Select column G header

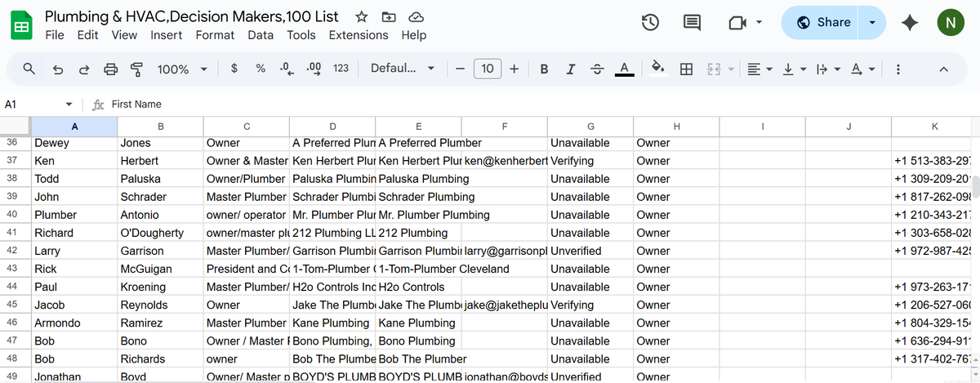[590, 126]
